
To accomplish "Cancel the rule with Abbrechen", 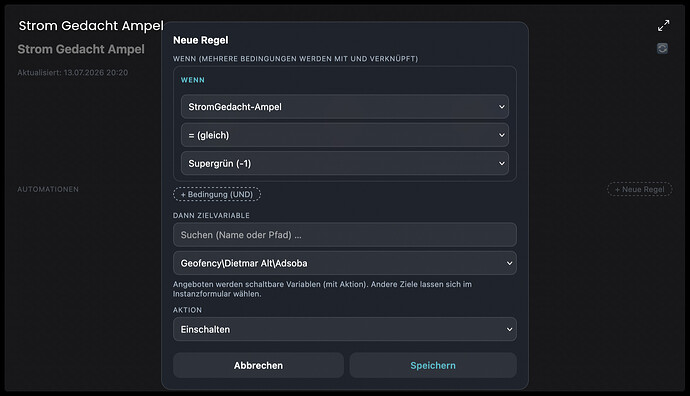I will coord(258,365).
